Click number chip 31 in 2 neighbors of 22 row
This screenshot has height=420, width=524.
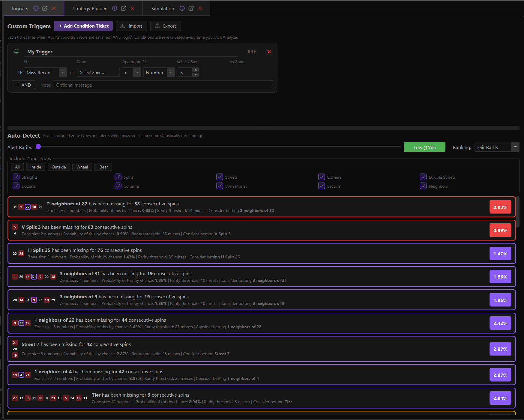coord(15,207)
